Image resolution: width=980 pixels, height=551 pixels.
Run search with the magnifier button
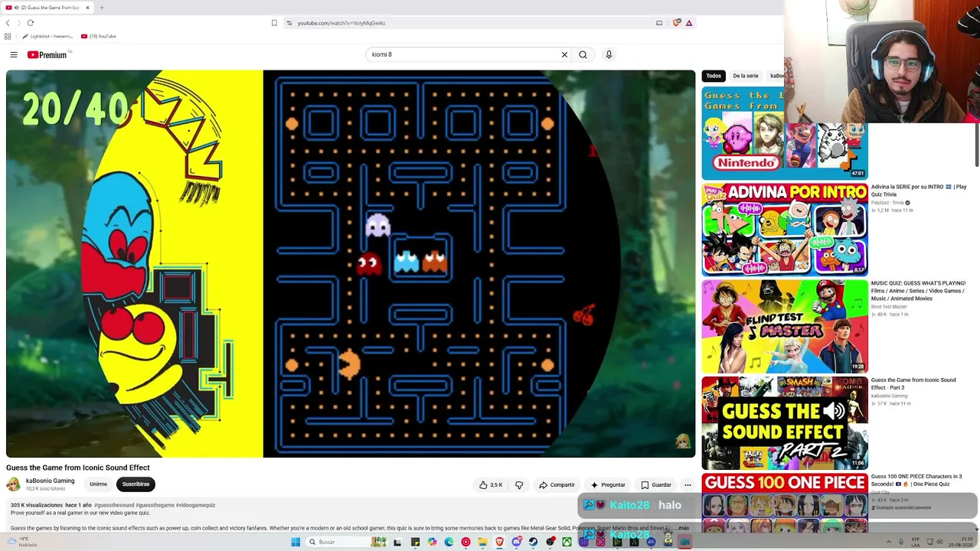click(583, 54)
